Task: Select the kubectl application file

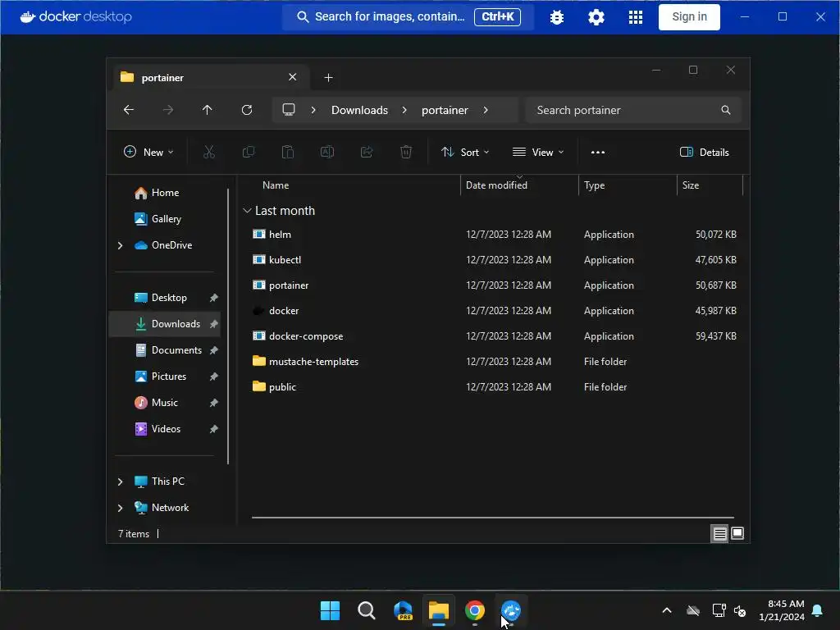Action: 493,260
